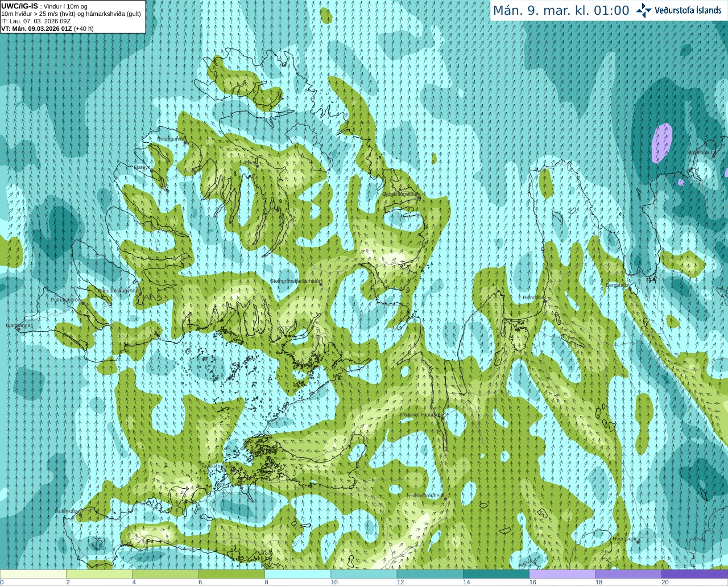The image size is (728, 586).
Task: Click the Bolungarvík station label
Action: click(x=170, y=138)
